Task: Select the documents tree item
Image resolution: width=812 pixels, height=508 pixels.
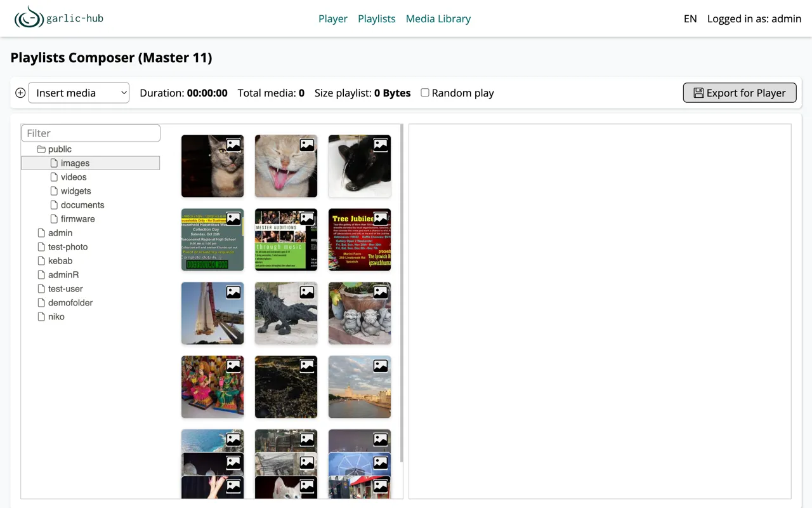Action: click(82, 205)
